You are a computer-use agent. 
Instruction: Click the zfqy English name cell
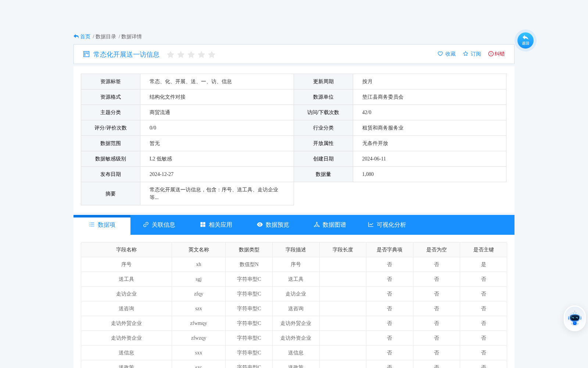(x=198, y=294)
